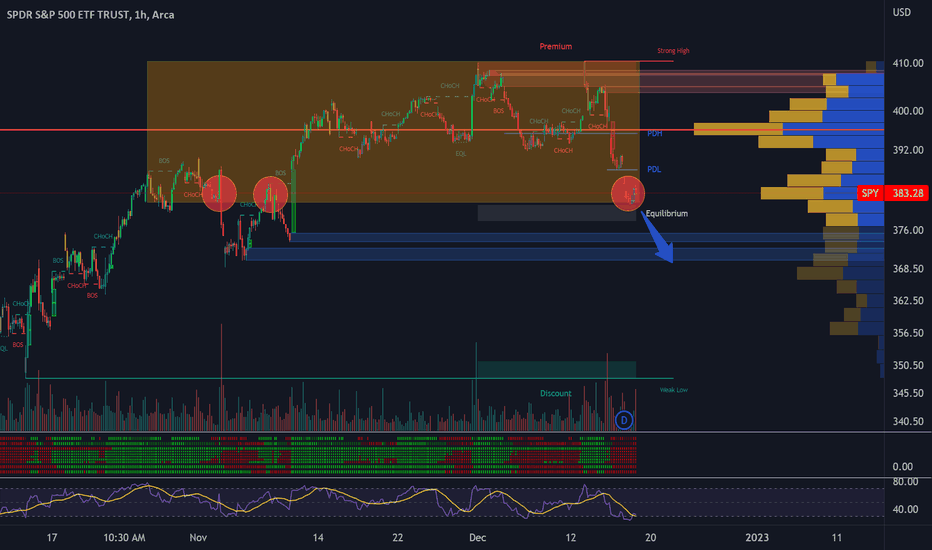The height and width of the screenshot is (550, 932).
Task: Click the USD currency label
Action: (901, 12)
